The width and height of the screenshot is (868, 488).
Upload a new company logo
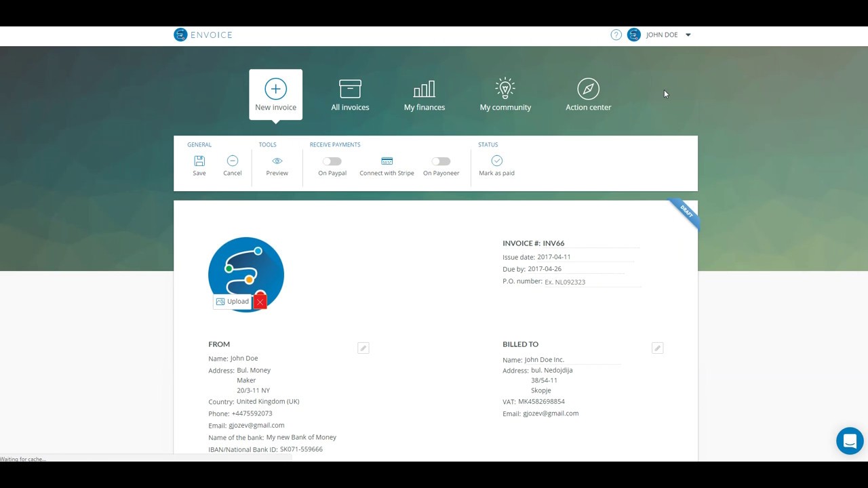232,302
